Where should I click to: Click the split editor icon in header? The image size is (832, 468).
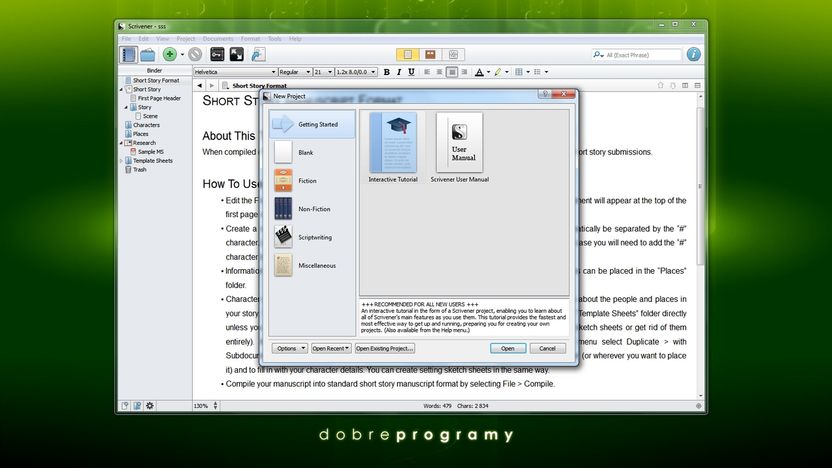click(685, 85)
